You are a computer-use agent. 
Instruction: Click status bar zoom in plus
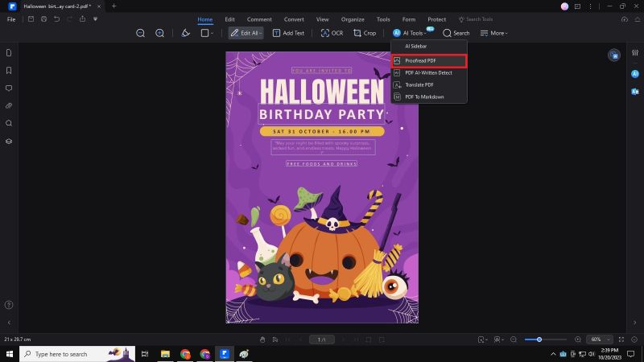point(577,339)
